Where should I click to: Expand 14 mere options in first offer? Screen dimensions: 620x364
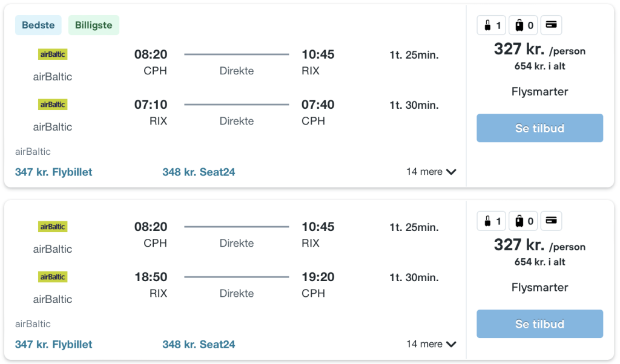pos(431,172)
